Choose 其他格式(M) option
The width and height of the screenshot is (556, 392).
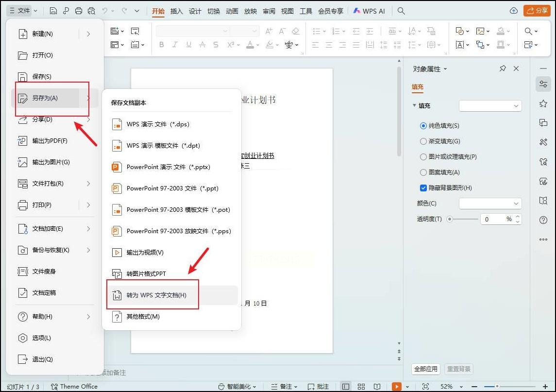[x=172, y=316]
